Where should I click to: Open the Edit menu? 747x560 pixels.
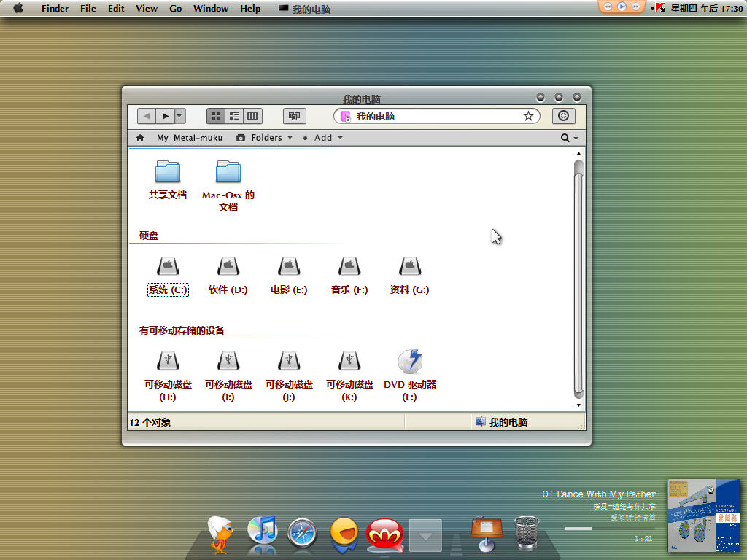[116, 8]
